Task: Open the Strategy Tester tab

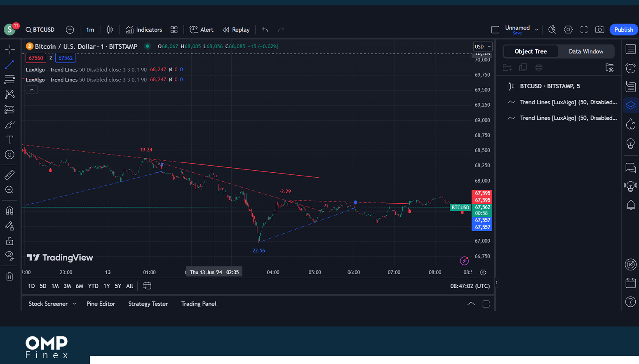Action: 148,304
